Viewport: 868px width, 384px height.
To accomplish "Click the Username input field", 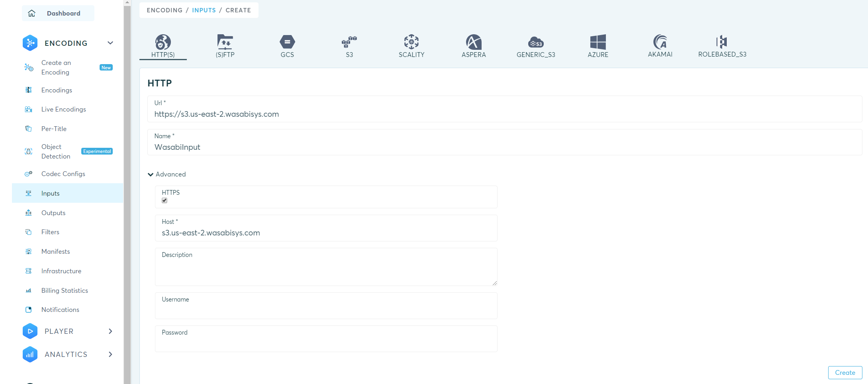I will 326,306.
